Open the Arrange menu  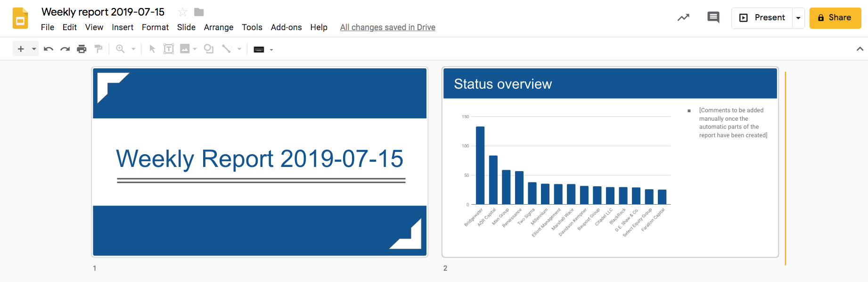[219, 27]
